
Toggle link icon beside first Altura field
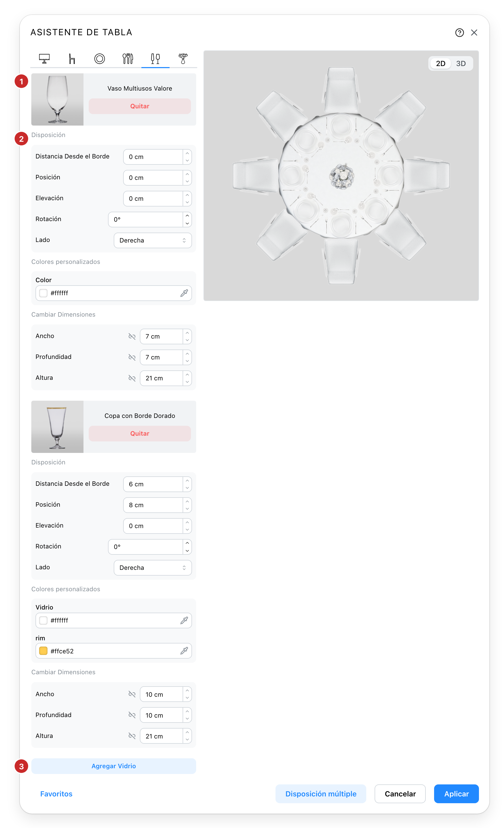point(132,378)
